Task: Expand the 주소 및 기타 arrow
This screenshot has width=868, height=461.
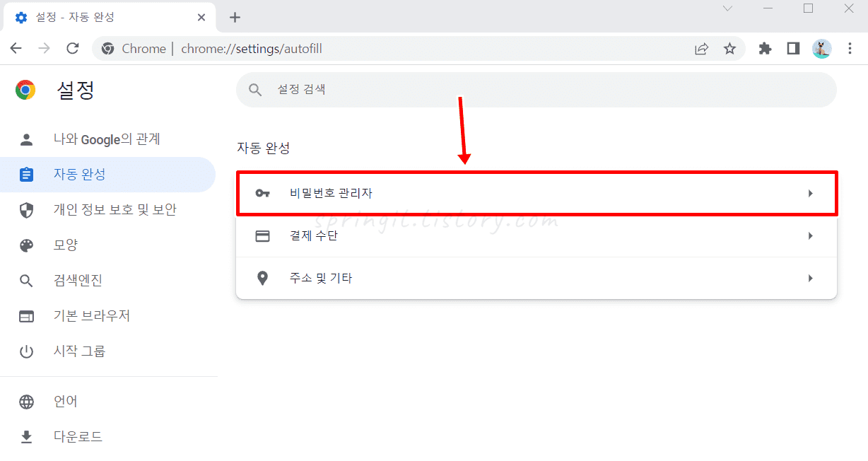Action: pos(811,279)
